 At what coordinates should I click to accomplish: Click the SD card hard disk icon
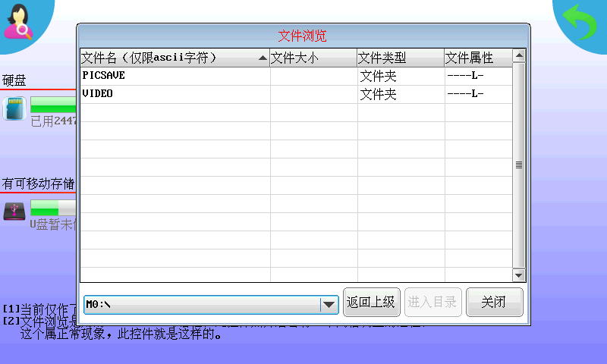click(14, 108)
